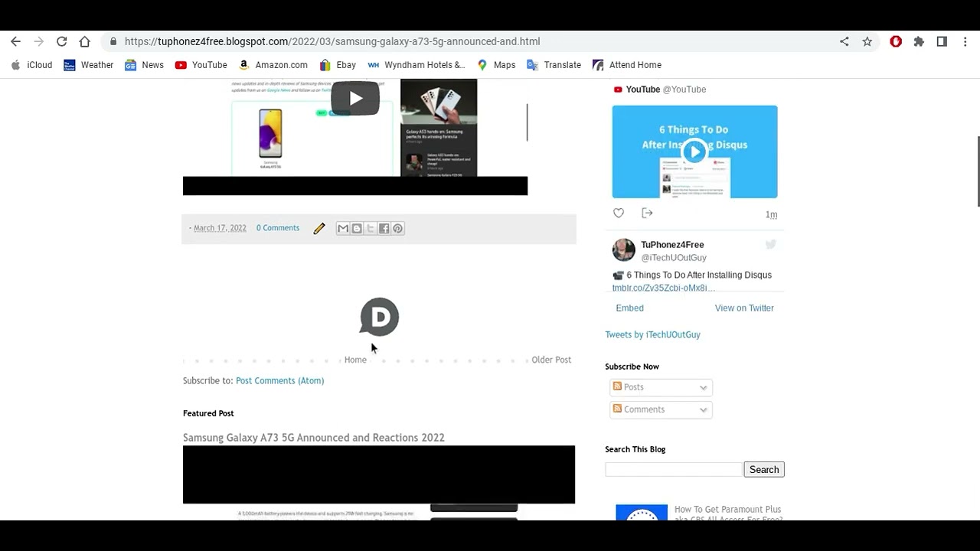980x551 pixels.
Task: Click the March 17, 2022 date link
Action: (x=220, y=228)
